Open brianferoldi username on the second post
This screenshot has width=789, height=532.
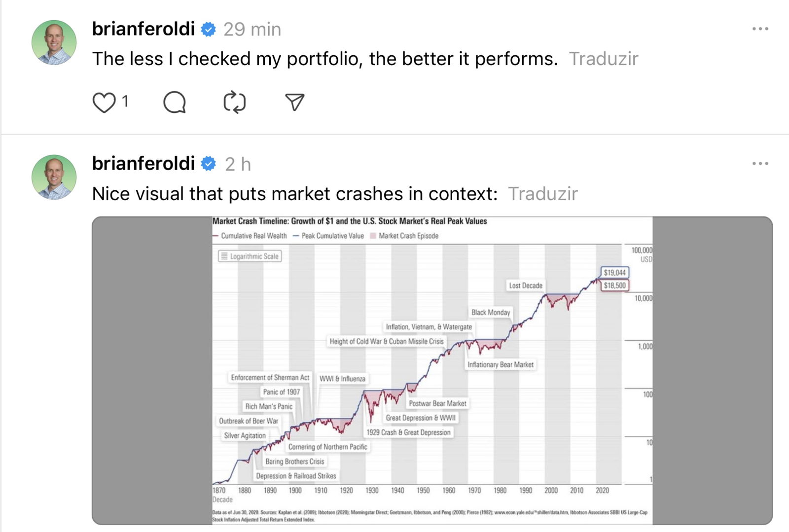[143, 163]
